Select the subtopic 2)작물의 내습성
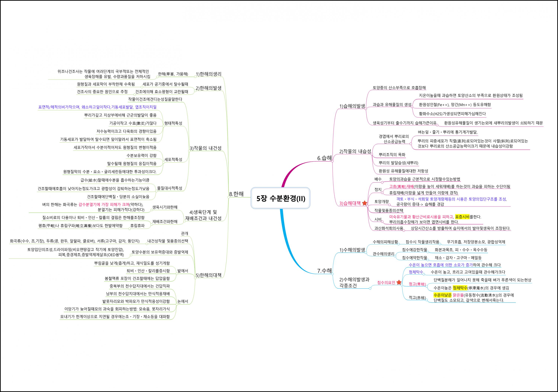The height and width of the screenshot is (392, 558). 355,151
